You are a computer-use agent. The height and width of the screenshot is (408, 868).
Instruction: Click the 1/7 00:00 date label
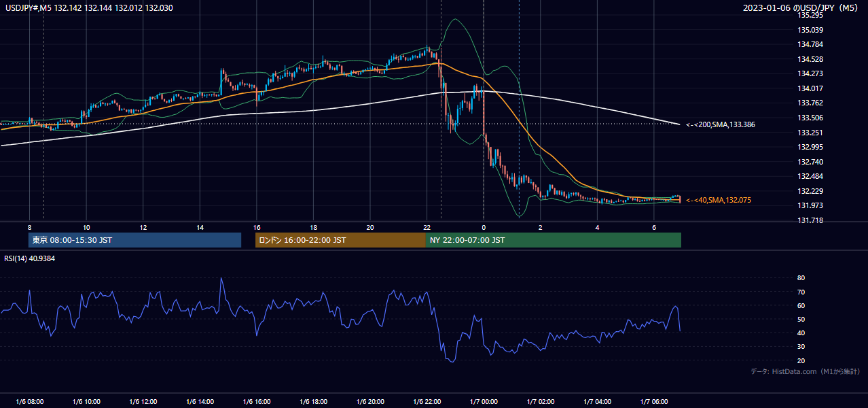coord(484,402)
